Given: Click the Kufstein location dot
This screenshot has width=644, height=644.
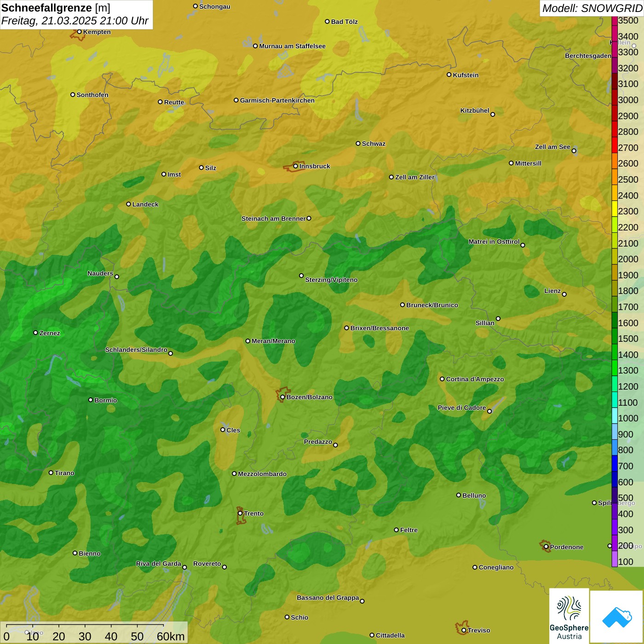Looking at the screenshot, I should [449, 75].
